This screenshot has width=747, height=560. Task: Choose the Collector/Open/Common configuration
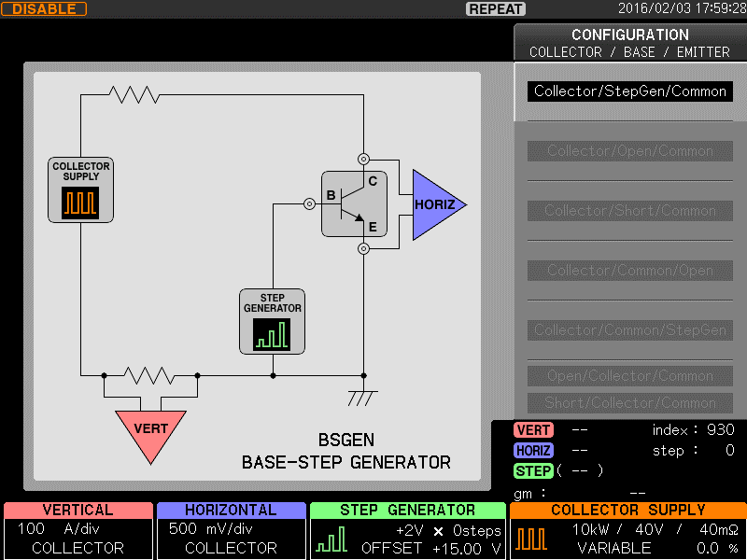pos(629,151)
